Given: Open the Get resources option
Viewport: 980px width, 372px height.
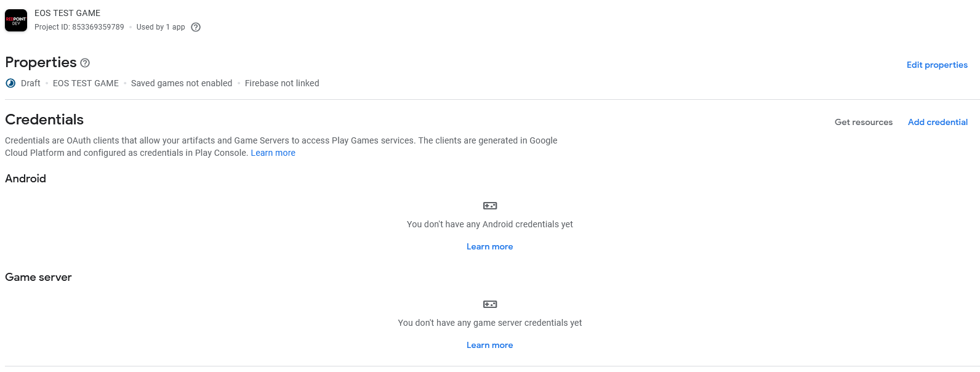Looking at the screenshot, I should 864,122.
